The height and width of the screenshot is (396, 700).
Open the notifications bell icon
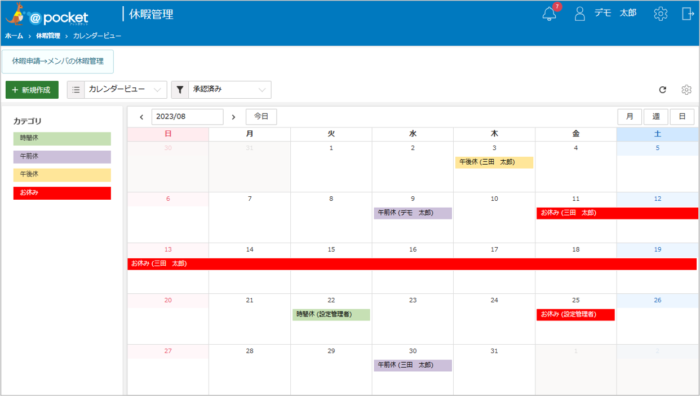click(550, 14)
